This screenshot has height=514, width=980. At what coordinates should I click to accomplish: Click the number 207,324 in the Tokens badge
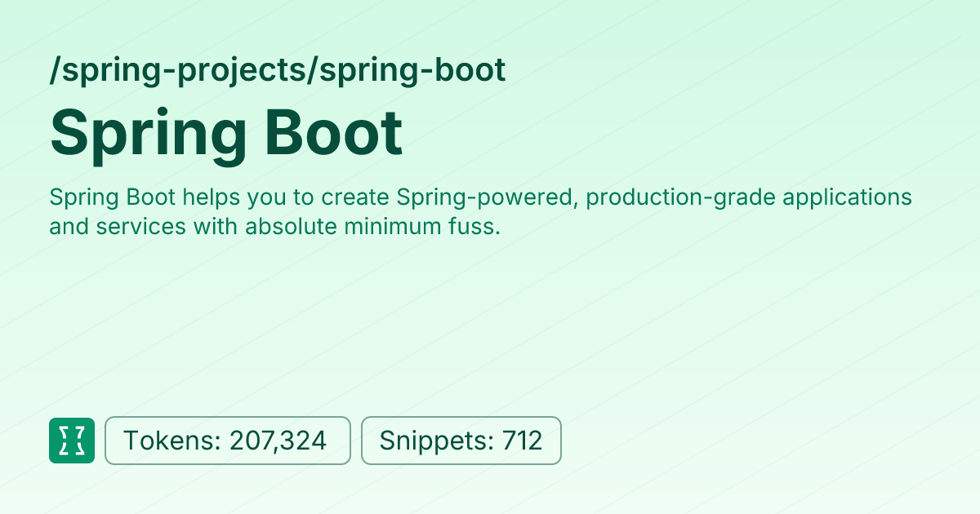[x=278, y=441]
